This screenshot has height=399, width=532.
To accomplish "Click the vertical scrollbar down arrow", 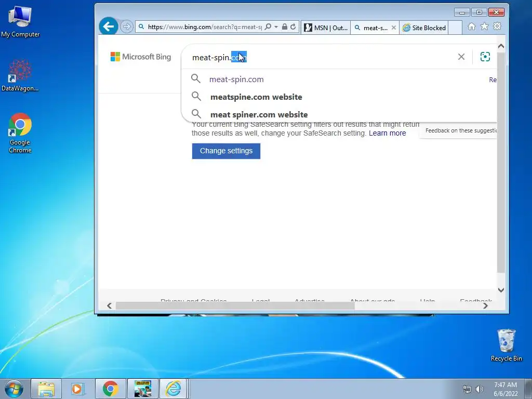I will (x=501, y=290).
